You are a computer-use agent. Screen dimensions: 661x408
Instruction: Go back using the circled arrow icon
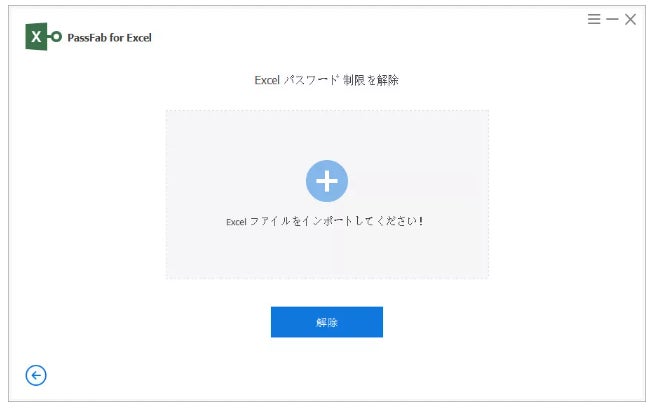[x=36, y=375]
